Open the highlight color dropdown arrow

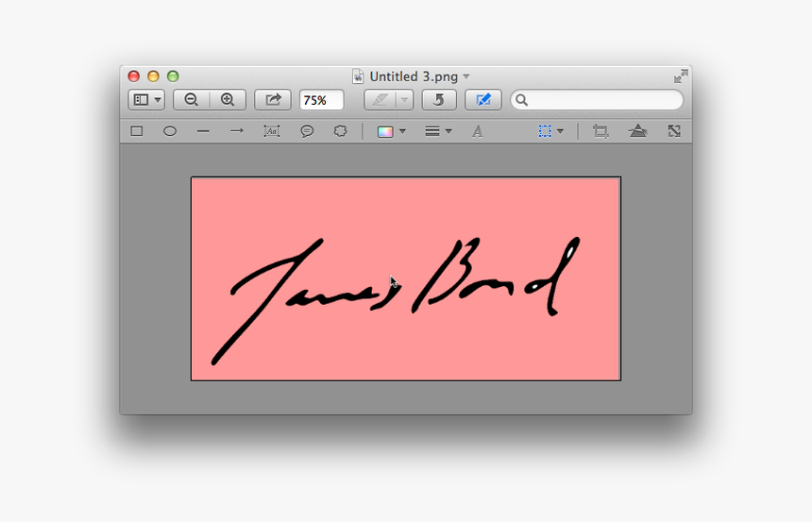click(404, 99)
